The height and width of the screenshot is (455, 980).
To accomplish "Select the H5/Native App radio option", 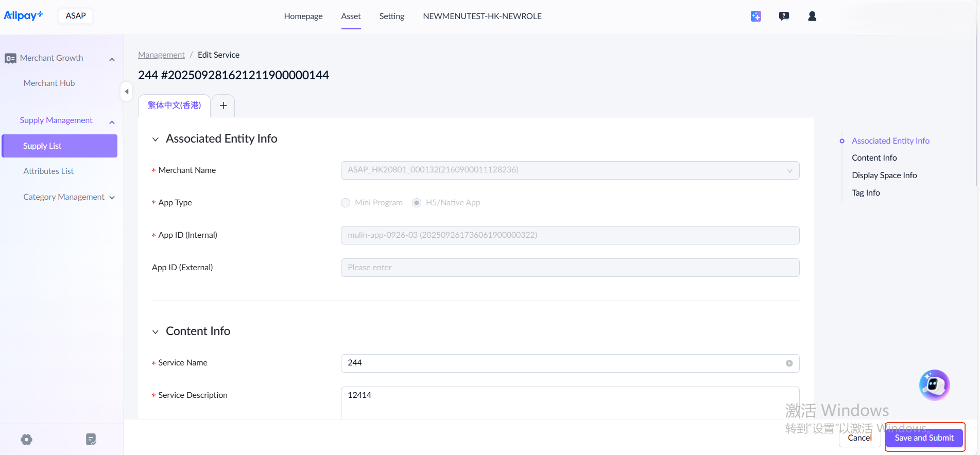I will click(417, 203).
